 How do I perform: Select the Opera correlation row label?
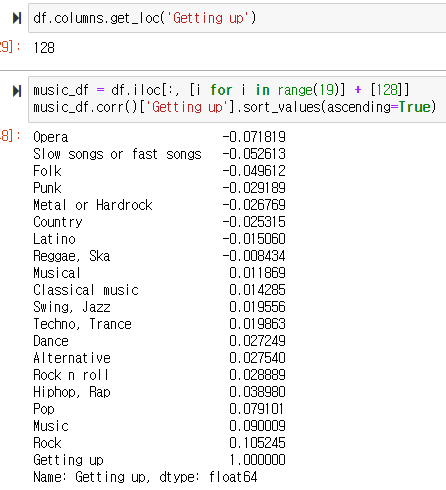(51, 137)
